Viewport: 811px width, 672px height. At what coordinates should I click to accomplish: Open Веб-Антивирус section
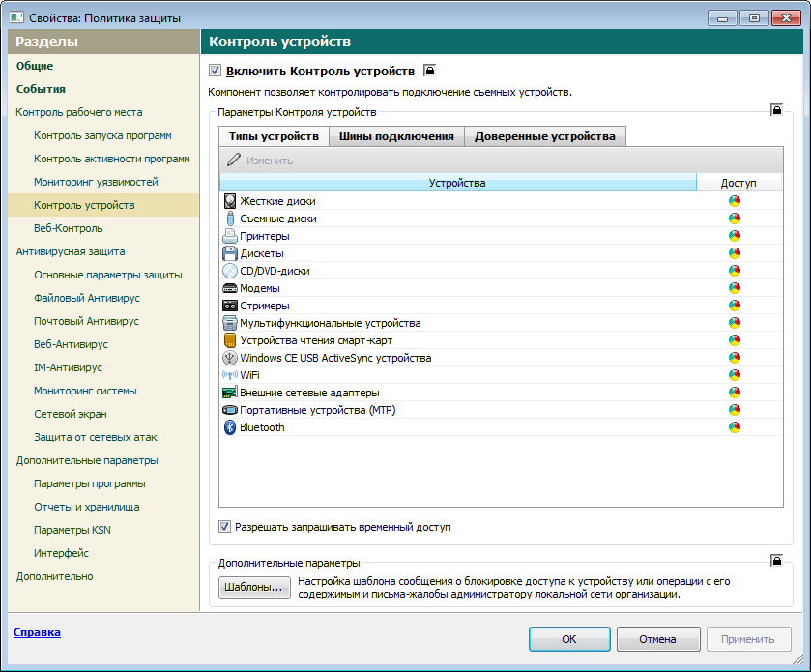point(71,344)
